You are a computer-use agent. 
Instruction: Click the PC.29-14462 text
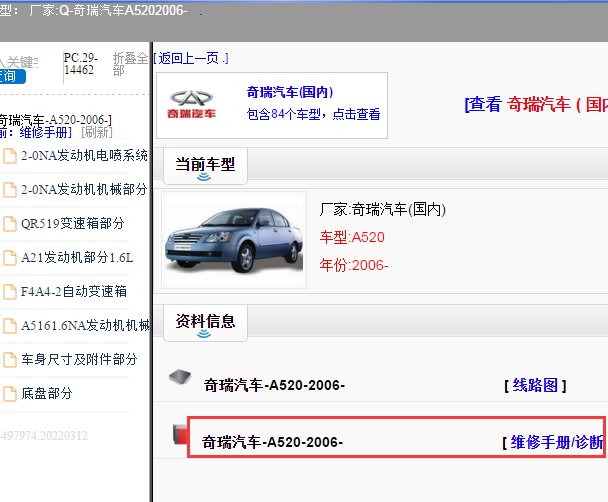81,64
